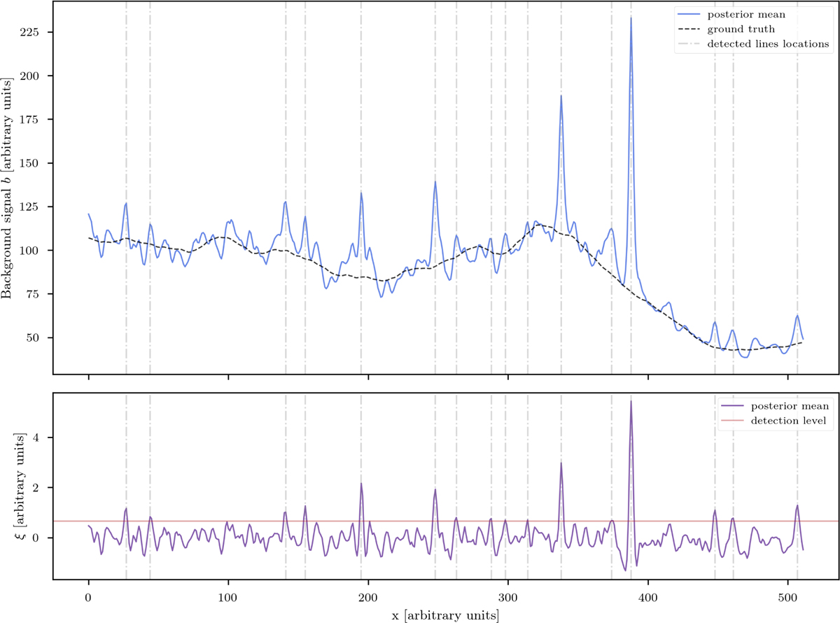Screen dimensions: 840x623
Task: Click the tallest purple peak in the bottom panel
Action: [631, 402]
